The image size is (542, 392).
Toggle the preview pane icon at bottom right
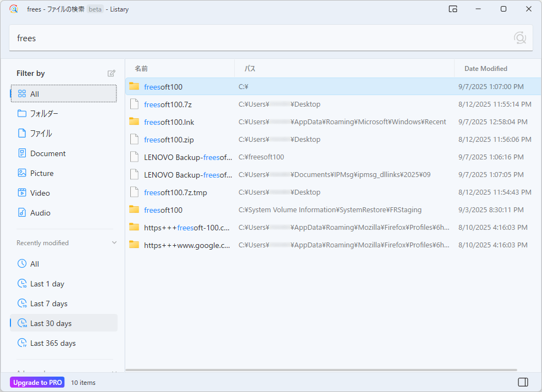(x=523, y=382)
